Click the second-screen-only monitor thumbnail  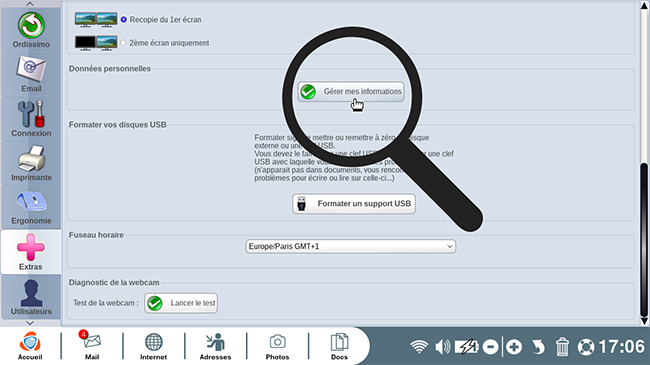pyautogui.click(x=96, y=43)
